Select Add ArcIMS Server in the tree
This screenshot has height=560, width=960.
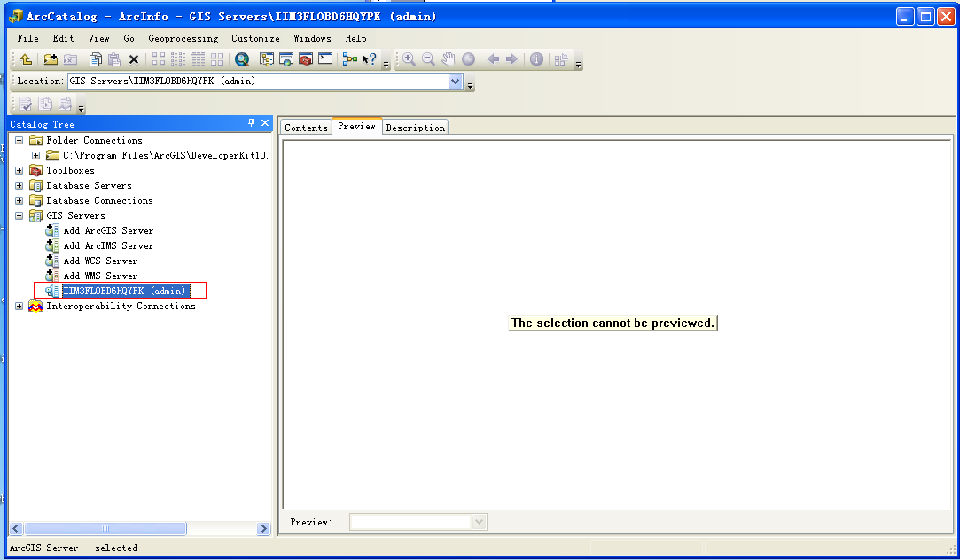point(108,245)
